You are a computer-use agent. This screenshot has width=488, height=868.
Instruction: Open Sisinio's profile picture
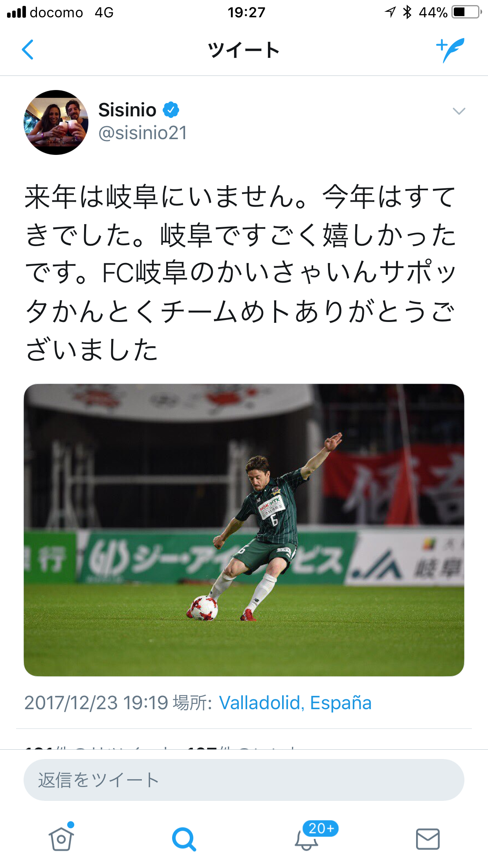pyautogui.click(x=56, y=122)
